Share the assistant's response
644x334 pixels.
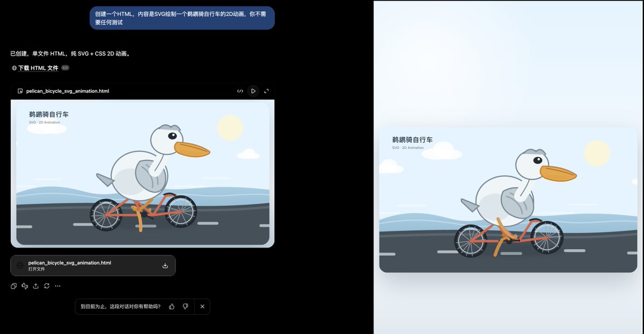tap(35, 286)
